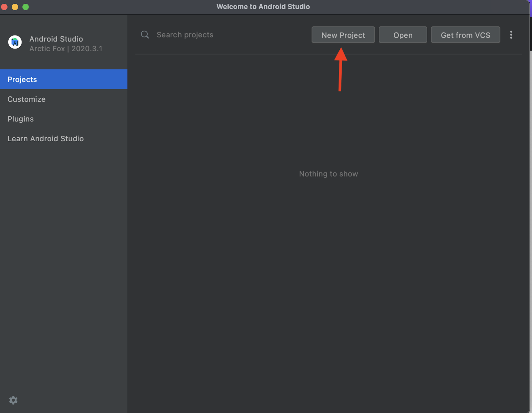
Task: Go to the Plugins section
Action: [21, 119]
